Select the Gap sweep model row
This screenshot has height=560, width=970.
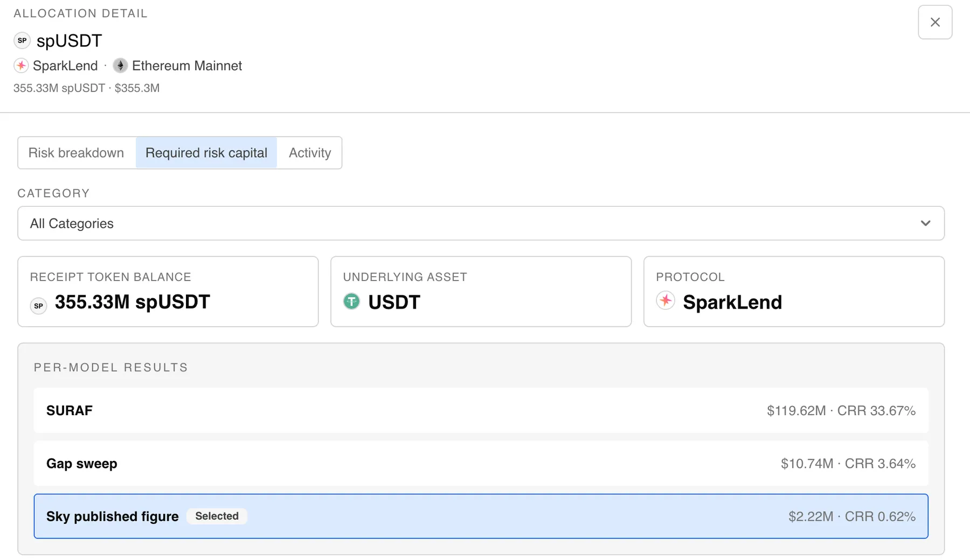point(481,464)
